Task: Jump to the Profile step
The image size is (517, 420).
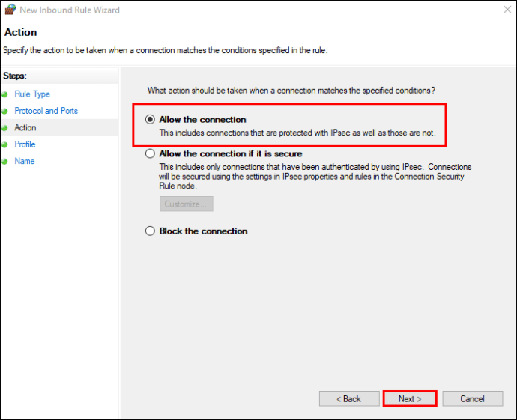Action: tap(25, 144)
